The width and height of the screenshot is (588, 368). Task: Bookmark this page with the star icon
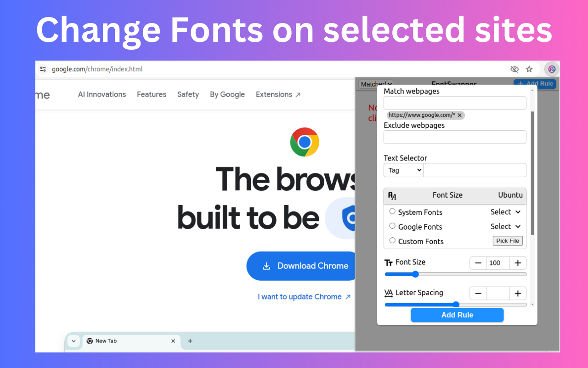(x=529, y=69)
